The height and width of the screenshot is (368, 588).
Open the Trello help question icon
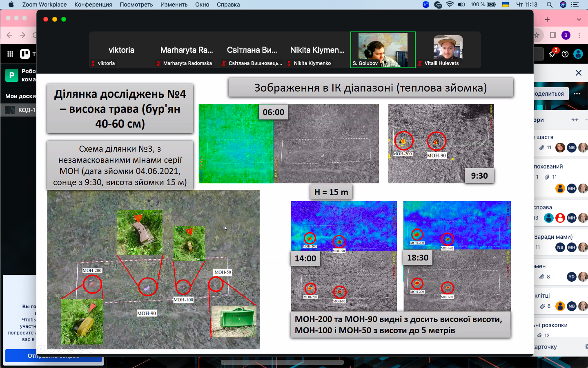pyautogui.click(x=565, y=54)
